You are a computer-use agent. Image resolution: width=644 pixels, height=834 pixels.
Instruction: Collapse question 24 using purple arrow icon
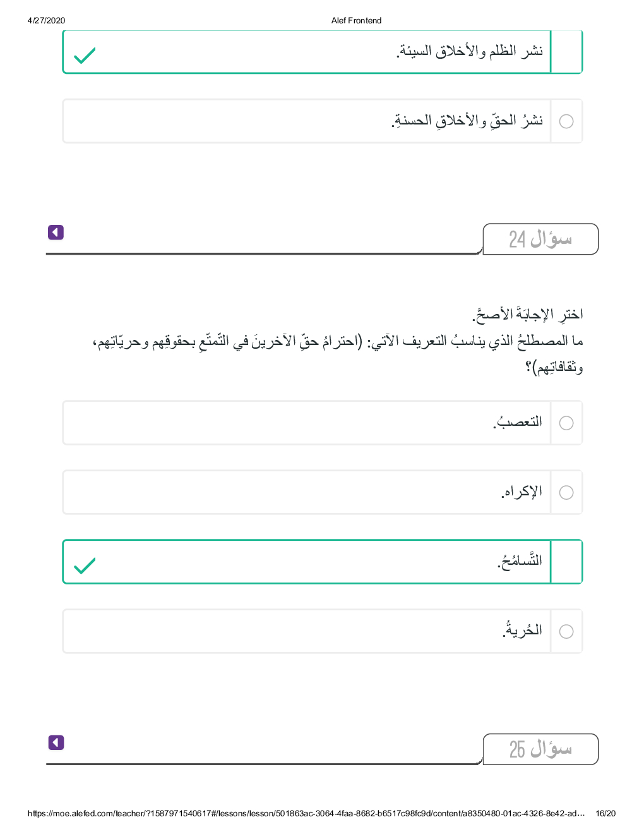click(x=56, y=233)
